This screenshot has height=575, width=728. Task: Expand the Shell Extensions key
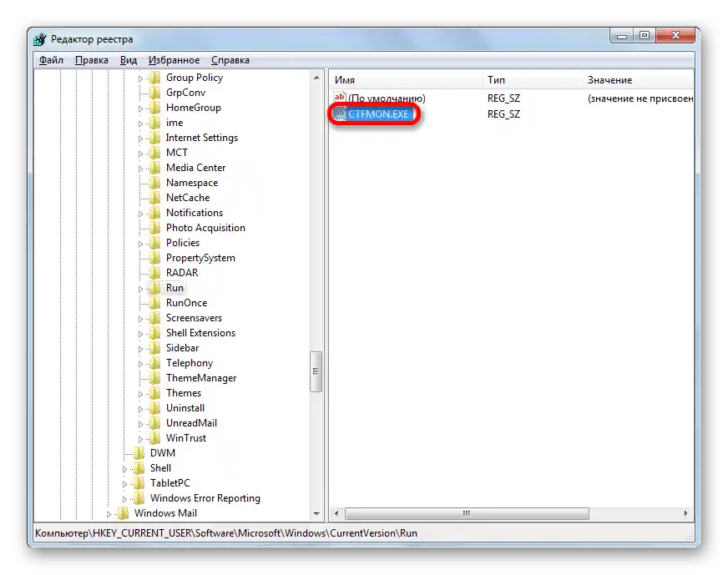click(140, 334)
